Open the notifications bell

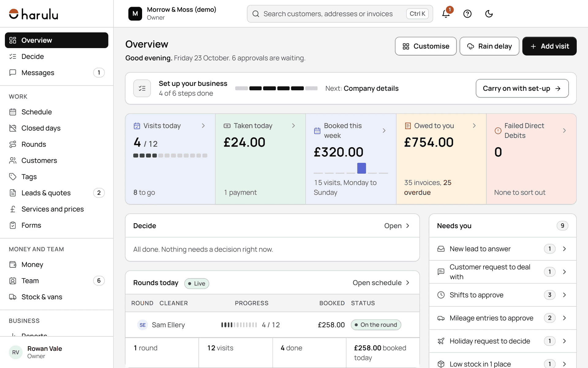(446, 14)
